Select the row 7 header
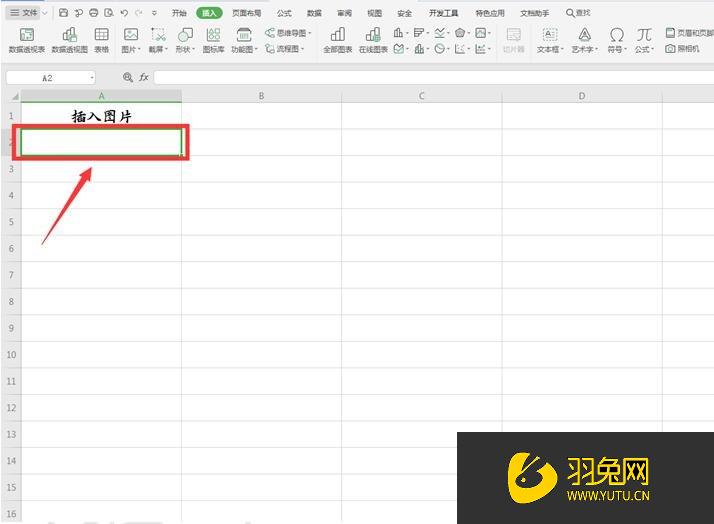The image size is (714, 524). tap(11, 275)
